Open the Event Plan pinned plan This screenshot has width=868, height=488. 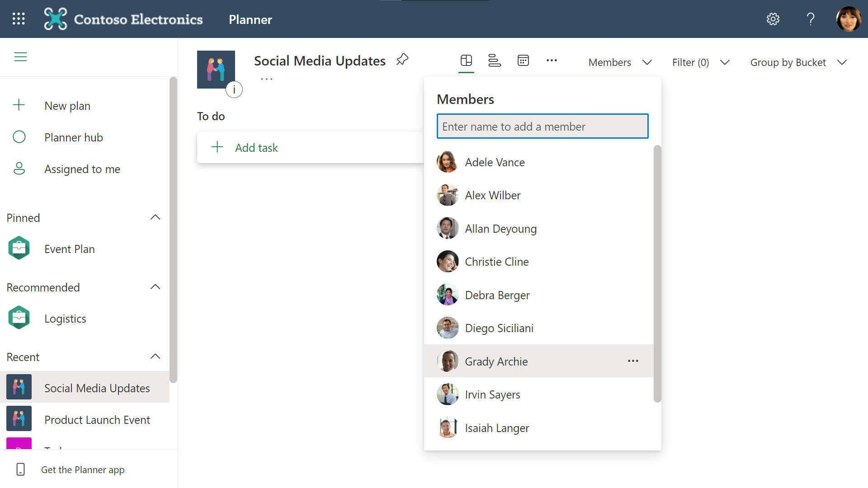pos(70,249)
